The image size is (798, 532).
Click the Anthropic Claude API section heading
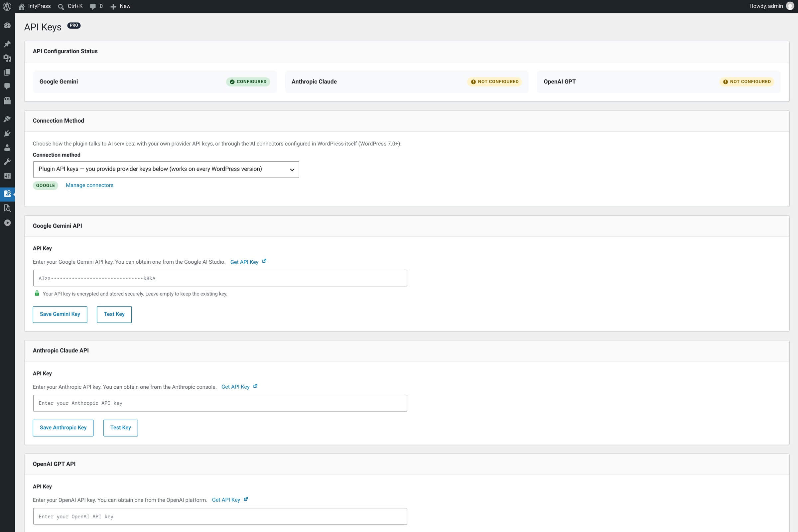[x=61, y=350]
